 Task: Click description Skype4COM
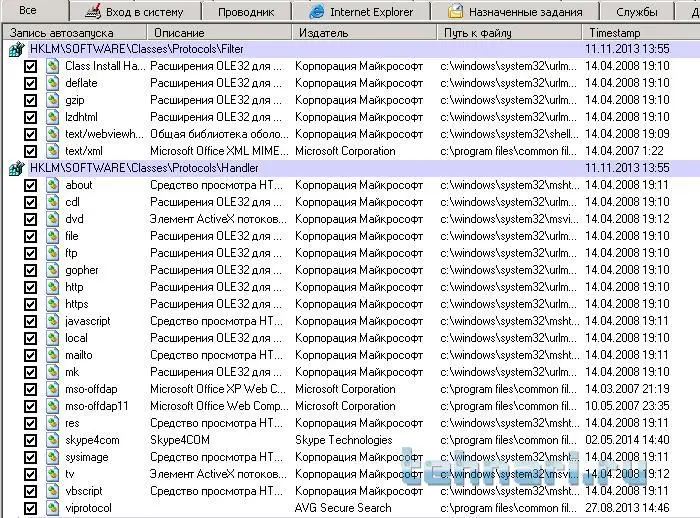click(180, 440)
